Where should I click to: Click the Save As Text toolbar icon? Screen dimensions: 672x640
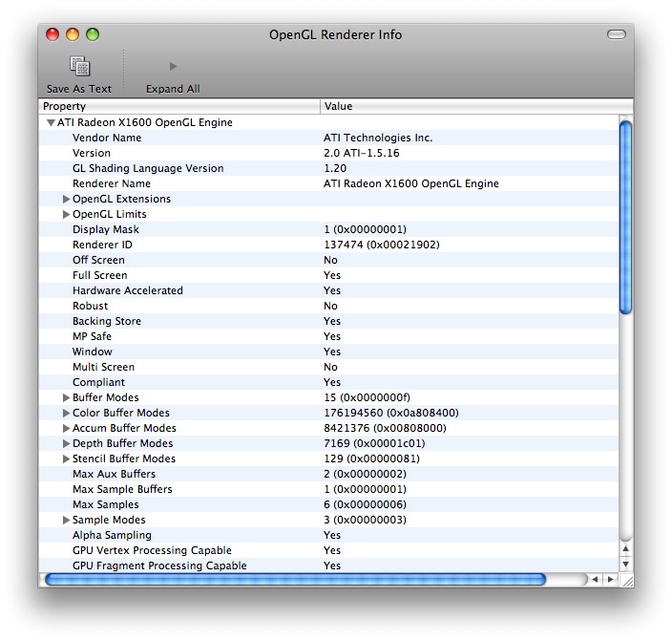[79, 67]
